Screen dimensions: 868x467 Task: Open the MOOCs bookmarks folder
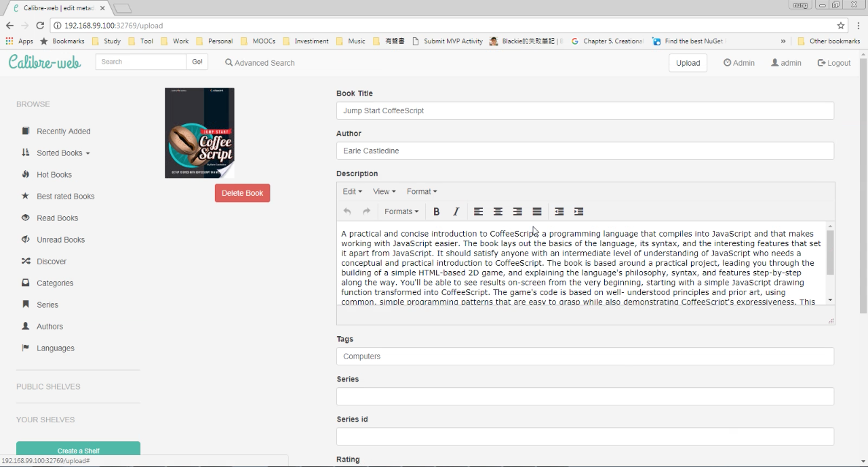click(x=258, y=41)
